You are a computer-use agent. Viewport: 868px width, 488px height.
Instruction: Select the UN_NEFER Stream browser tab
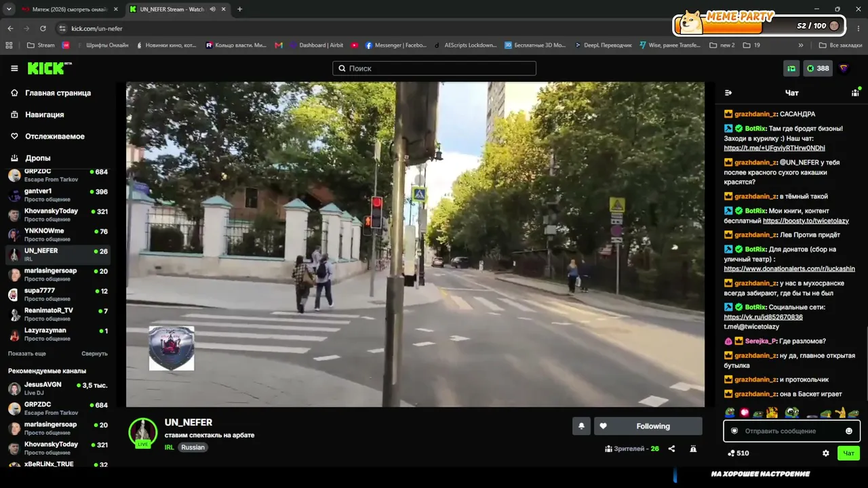pyautogui.click(x=176, y=9)
